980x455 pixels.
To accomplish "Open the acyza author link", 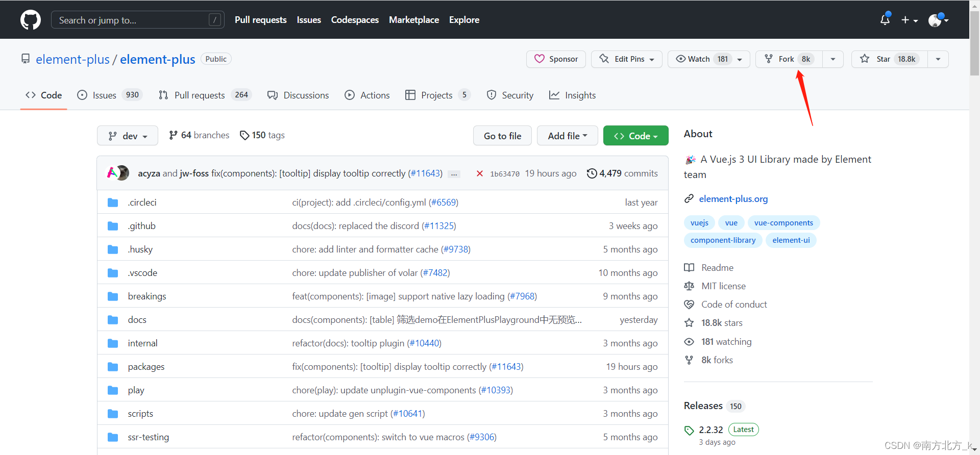I will click(149, 173).
